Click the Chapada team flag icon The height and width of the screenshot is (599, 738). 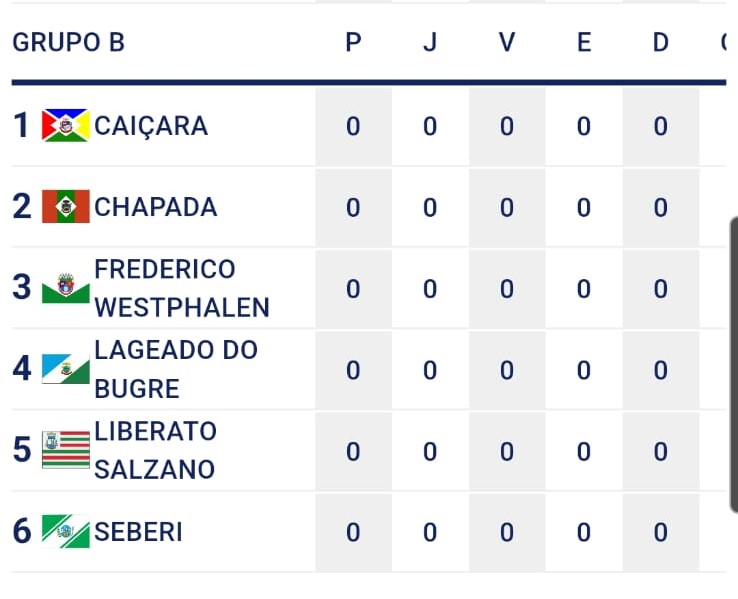tap(66, 207)
